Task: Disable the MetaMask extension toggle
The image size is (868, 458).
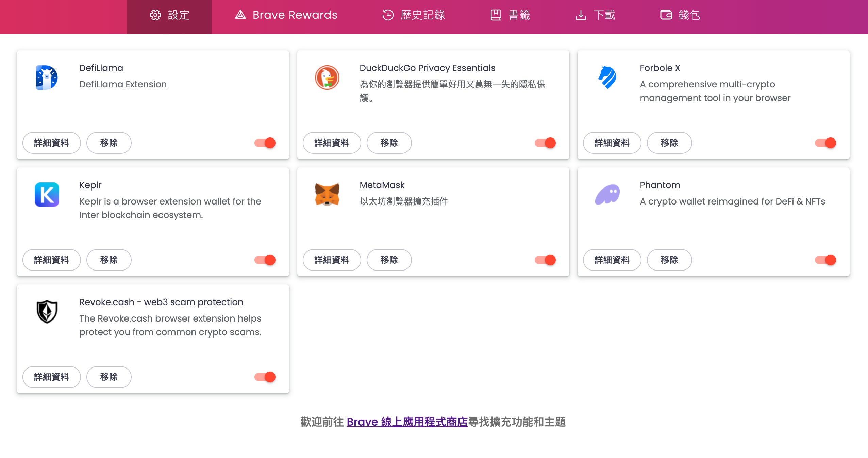Action: [545, 260]
